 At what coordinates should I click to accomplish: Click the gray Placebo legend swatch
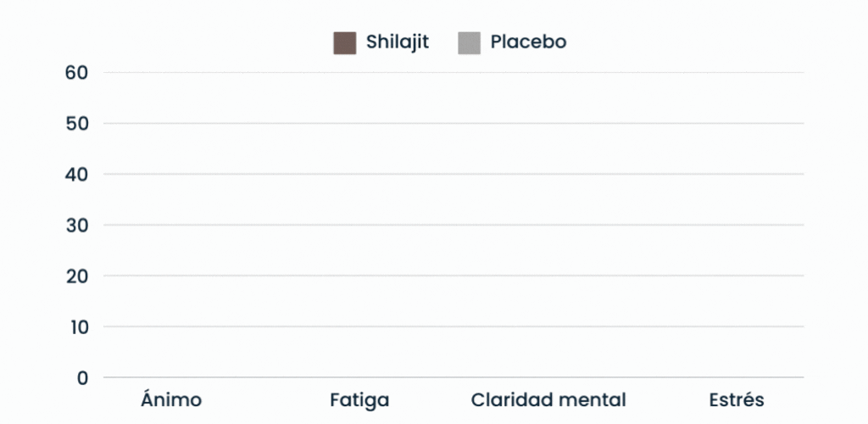pyautogui.click(x=469, y=42)
